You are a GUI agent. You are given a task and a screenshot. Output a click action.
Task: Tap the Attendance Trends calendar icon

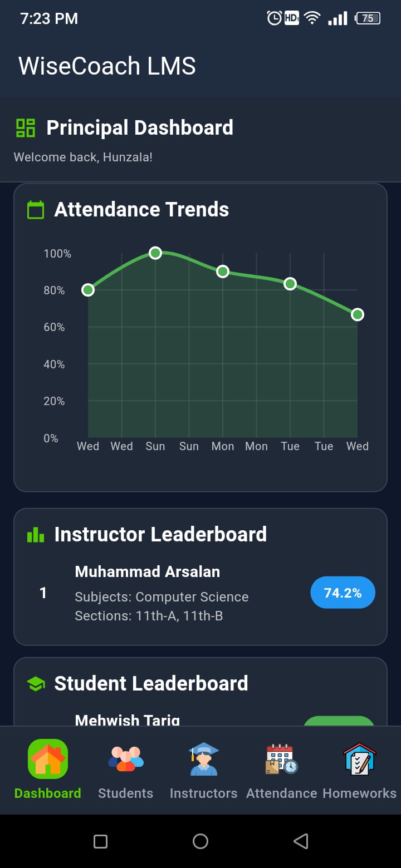pyautogui.click(x=36, y=210)
